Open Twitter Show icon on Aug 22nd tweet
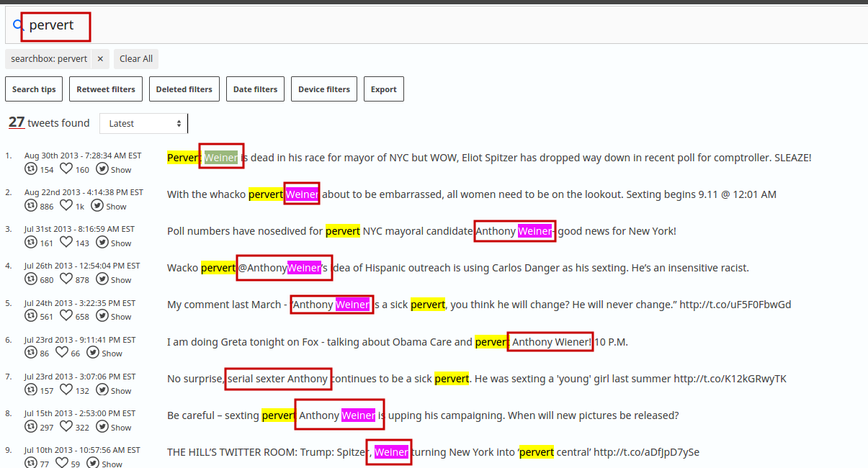 97,205
